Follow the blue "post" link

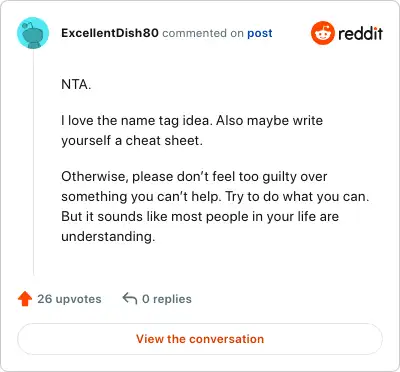pyautogui.click(x=260, y=33)
